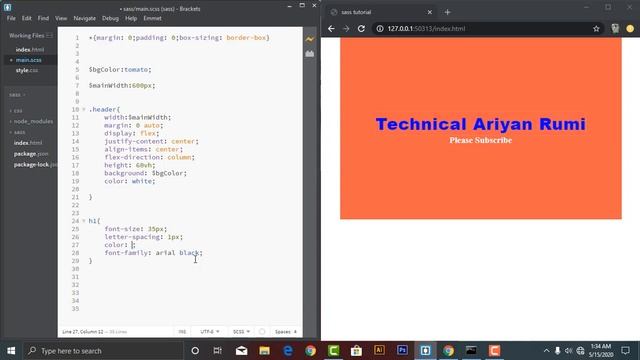Open the Extension Manager icon in Brackets
Image resolution: width=640 pixels, height=360 pixels.
click(310, 53)
